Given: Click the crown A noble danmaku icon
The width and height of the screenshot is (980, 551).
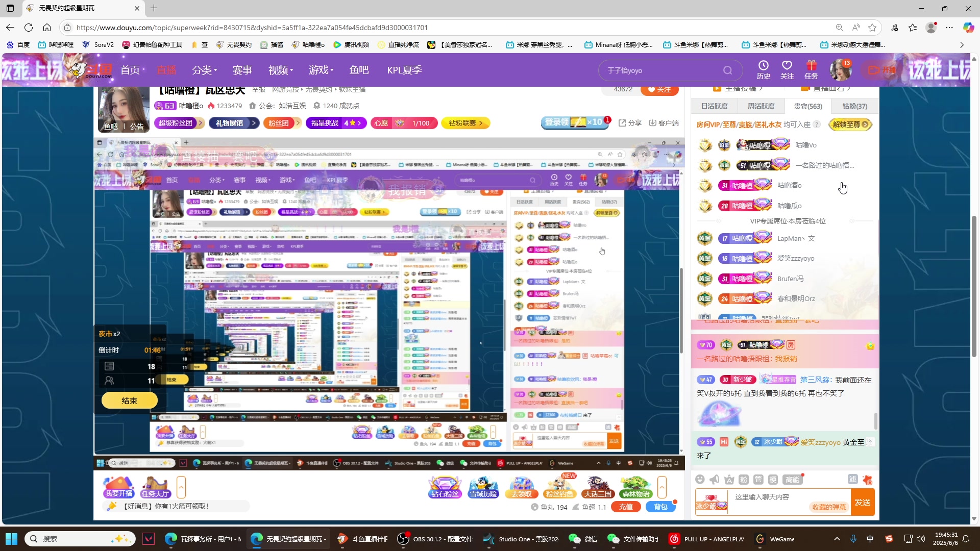Looking at the screenshot, I should click(729, 479).
